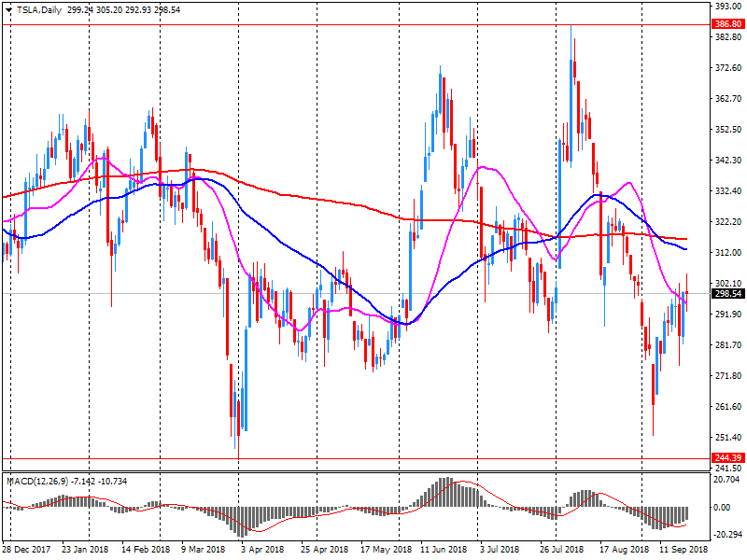Click the MACD -20.294 scale label
Image resolution: width=747 pixels, height=560 pixels.
726,536
